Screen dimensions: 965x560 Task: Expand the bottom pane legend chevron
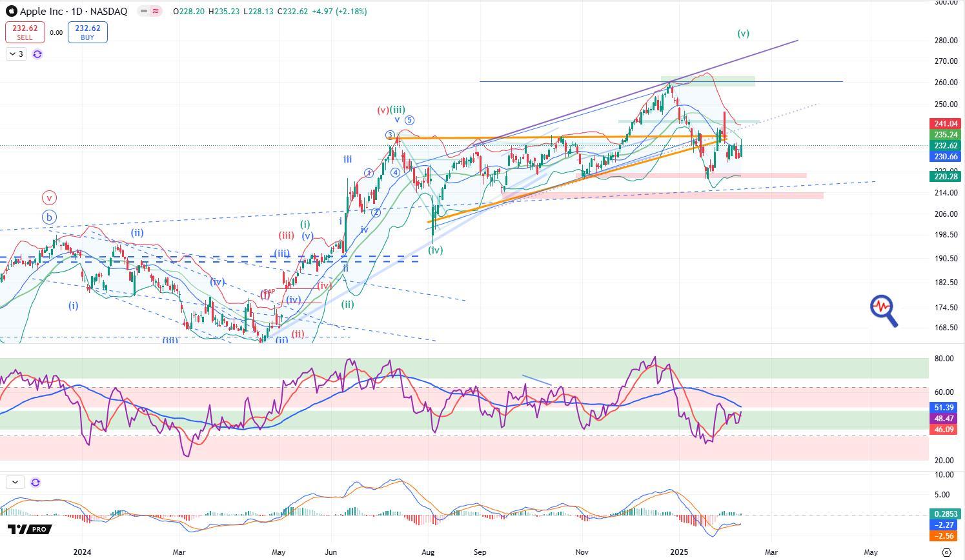point(15,482)
